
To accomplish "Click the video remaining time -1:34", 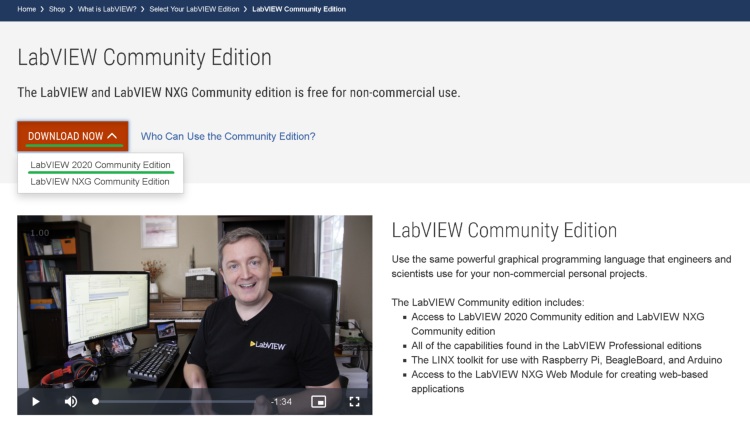I will pos(281,401).
